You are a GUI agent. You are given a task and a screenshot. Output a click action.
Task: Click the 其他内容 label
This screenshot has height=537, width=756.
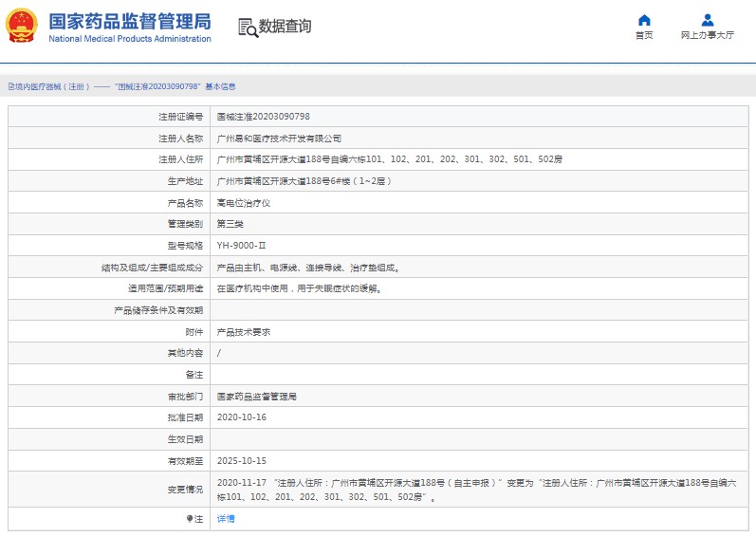(185, 353)
